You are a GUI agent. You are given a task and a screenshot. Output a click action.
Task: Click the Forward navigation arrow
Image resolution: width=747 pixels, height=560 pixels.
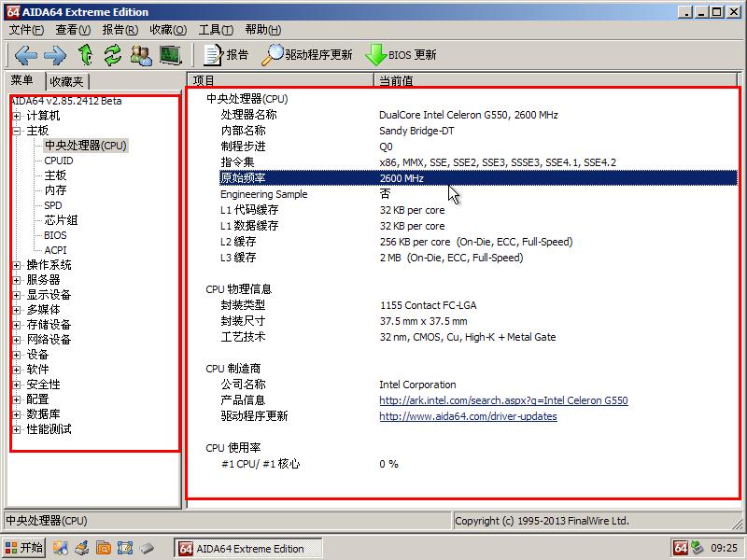tap(55, 55)
